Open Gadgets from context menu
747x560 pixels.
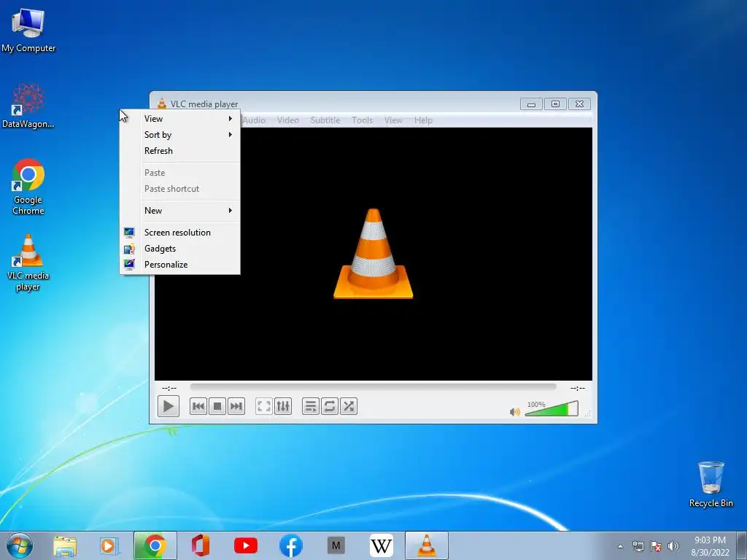coord(179,249)
